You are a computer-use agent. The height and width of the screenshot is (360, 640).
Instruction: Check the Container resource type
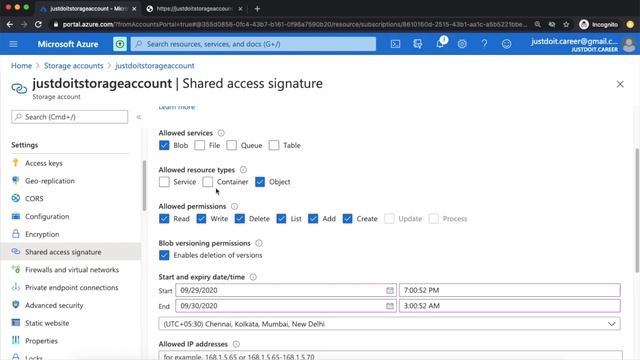click(x=208, y=182)
